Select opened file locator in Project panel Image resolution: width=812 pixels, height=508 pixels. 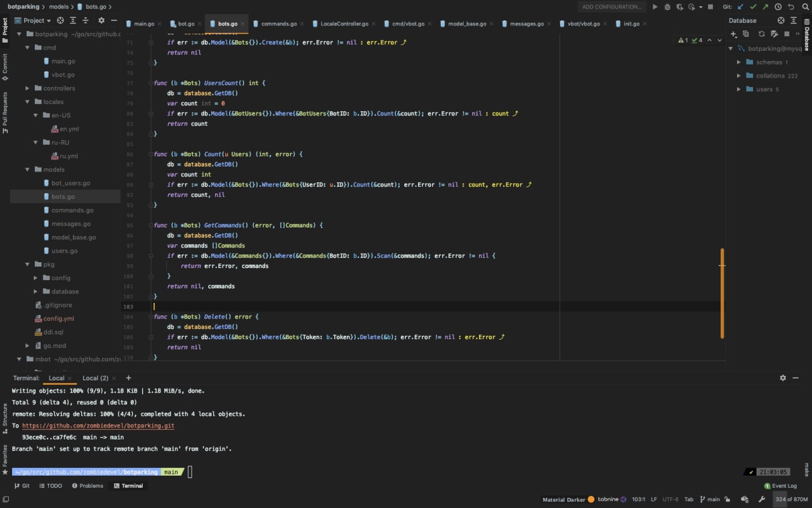(x=62, y=20)
